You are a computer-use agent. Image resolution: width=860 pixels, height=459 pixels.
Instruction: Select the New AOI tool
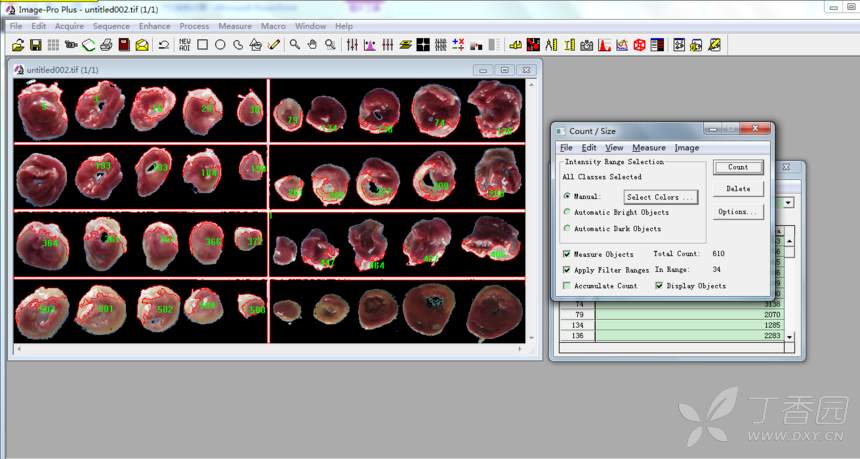pyautogui.click(x=185, y=45)
